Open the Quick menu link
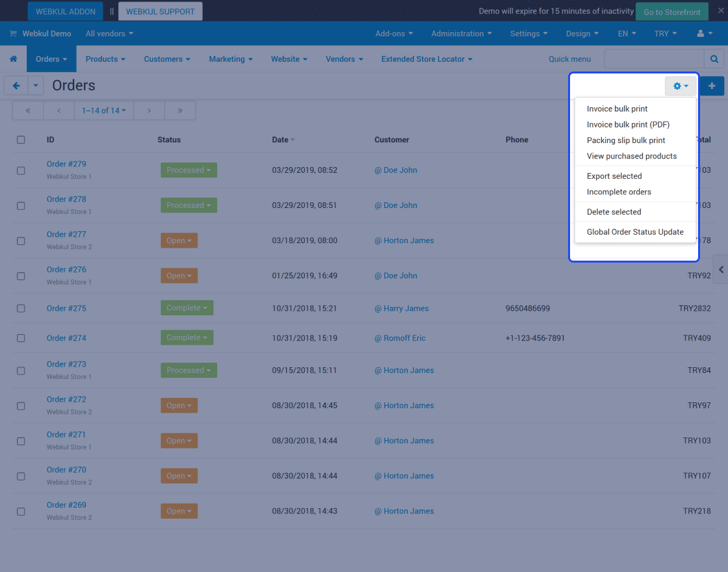 (569, 59)
